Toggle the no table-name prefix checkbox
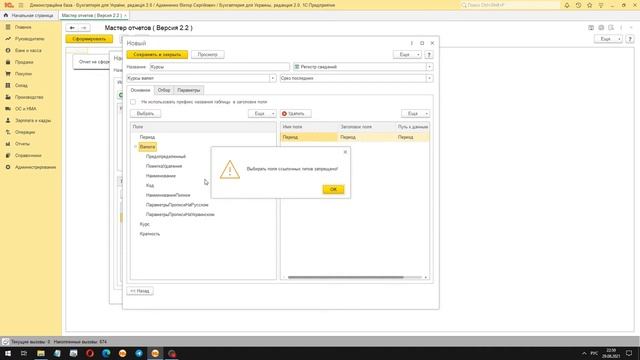640x360 pixels. pyautogui.click(x=133, y=102)
